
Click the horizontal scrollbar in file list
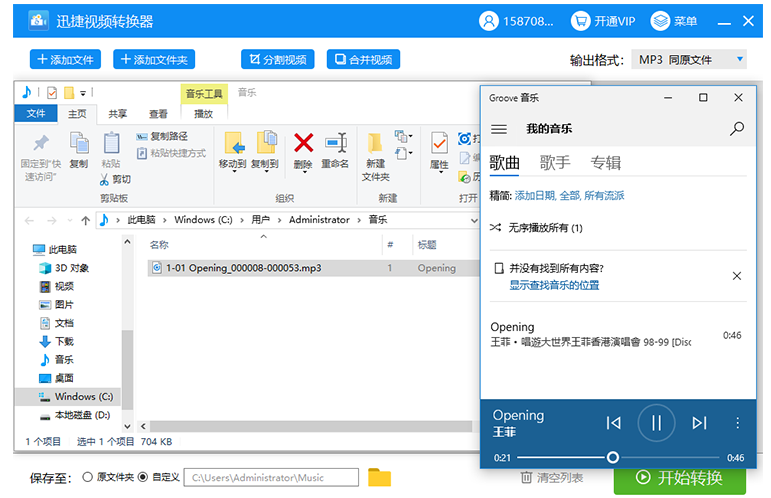(311, 426)
